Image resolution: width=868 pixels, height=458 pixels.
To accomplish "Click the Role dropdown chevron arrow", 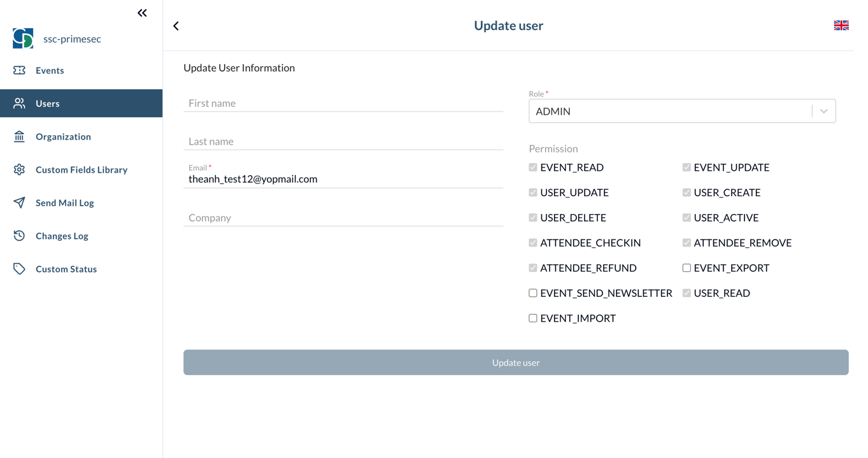I will (x=824, y=111).
